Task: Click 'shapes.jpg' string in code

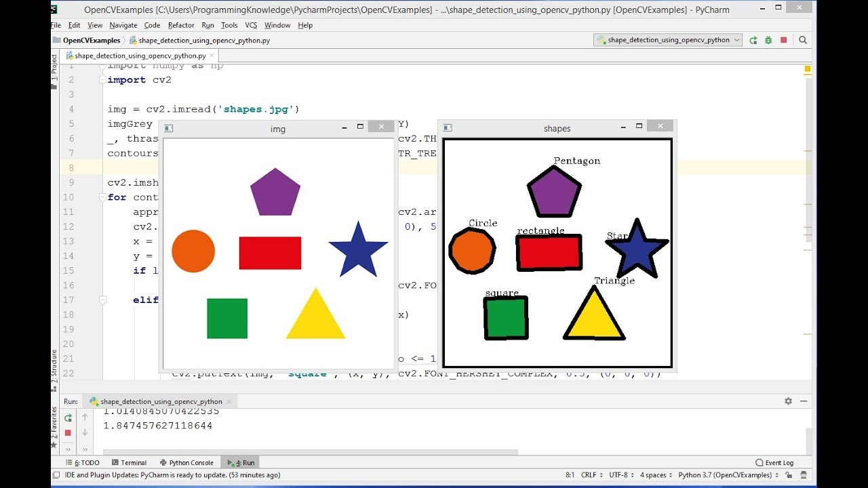Action: coord(256,109)
